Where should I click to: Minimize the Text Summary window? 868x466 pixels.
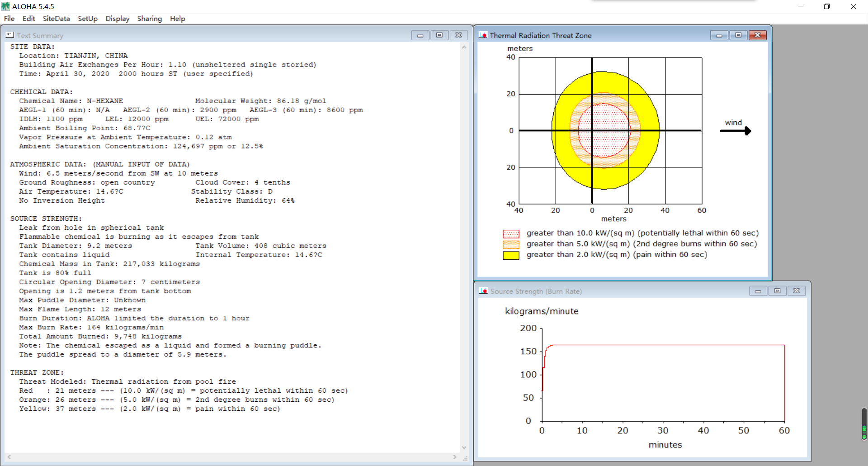coord(420,35)
